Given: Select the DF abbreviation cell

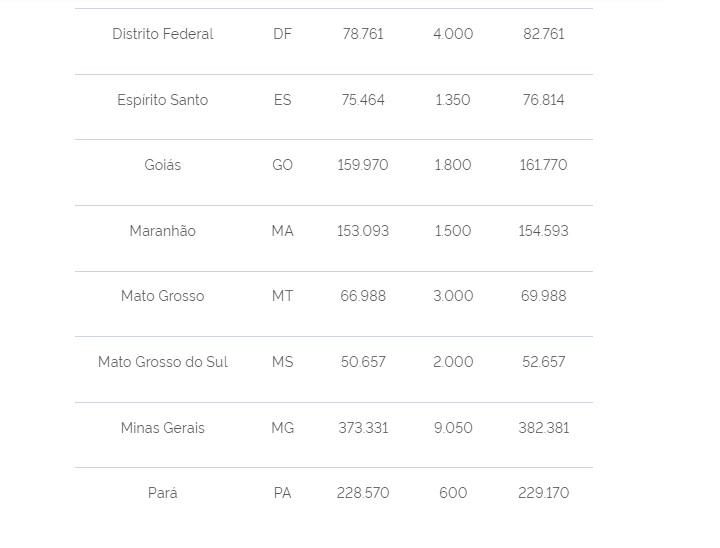Looking at the screenshot, I should click(282, 34).
